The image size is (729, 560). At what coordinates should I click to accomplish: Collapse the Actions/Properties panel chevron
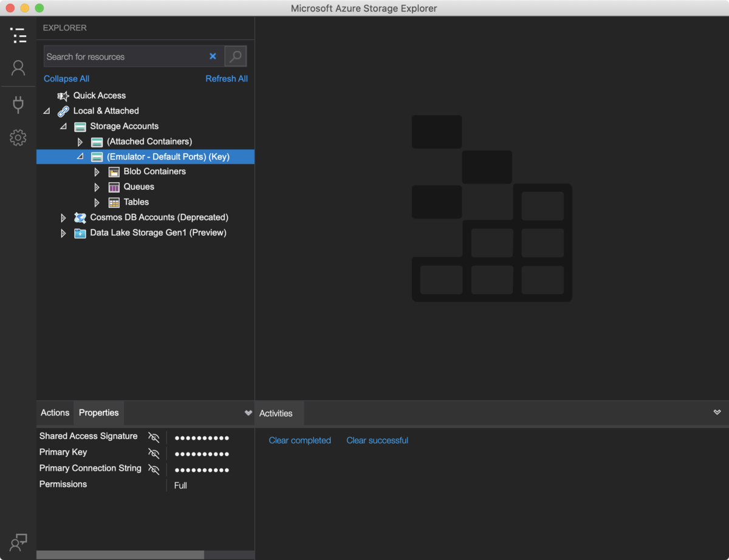pos(248,413)
